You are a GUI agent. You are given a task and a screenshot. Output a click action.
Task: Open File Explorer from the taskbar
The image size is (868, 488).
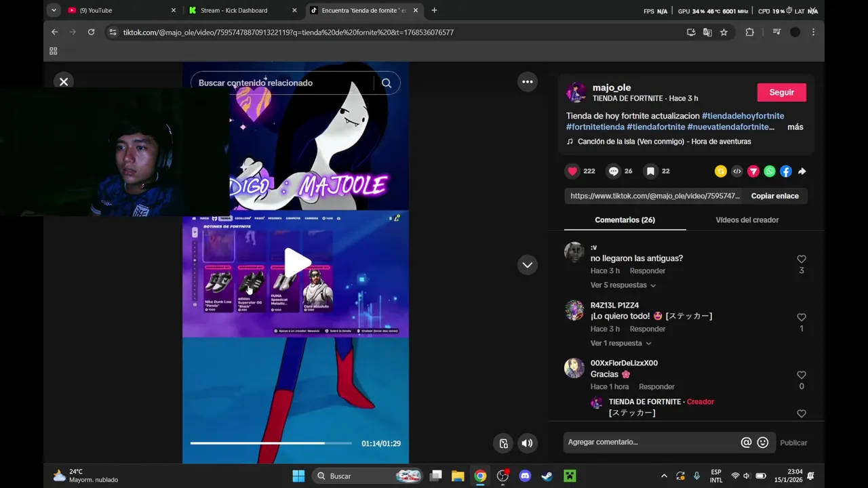[x=458, y=476]
